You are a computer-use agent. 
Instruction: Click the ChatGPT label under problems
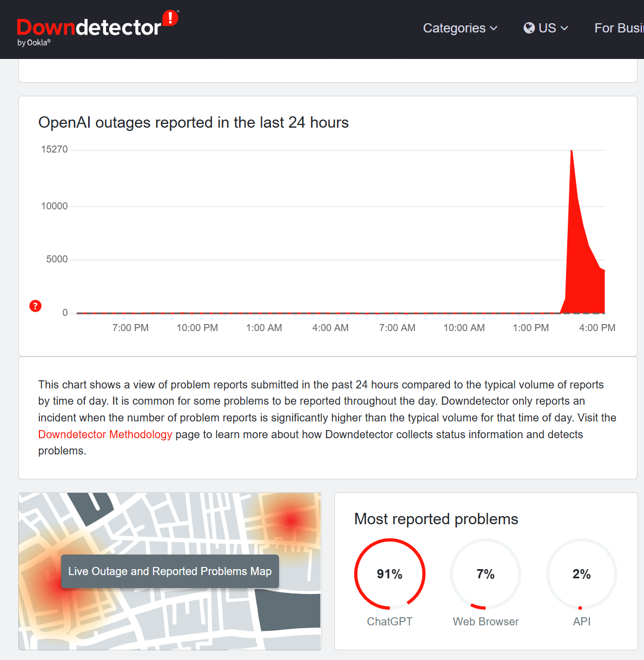pyautogui.click(x=389, y=622)
